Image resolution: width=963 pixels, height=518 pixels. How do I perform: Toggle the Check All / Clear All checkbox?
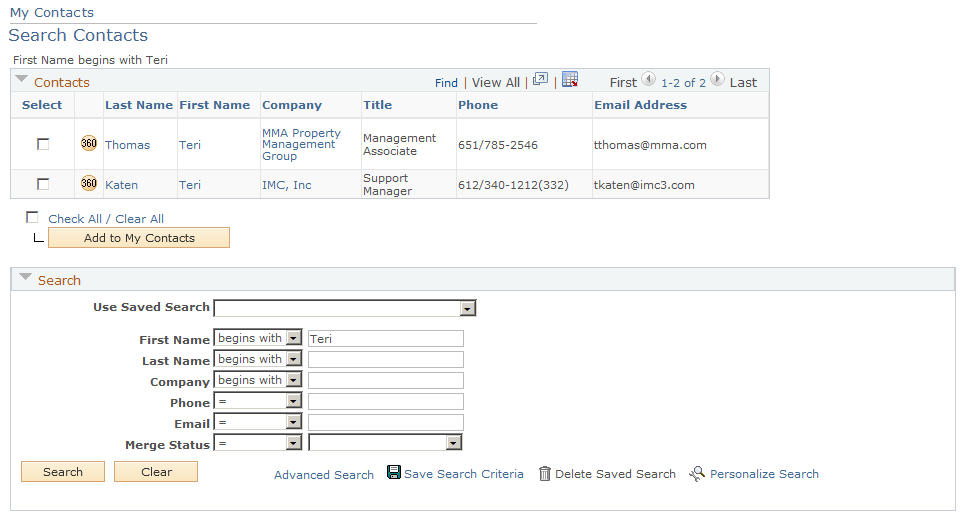click(32, 218)
